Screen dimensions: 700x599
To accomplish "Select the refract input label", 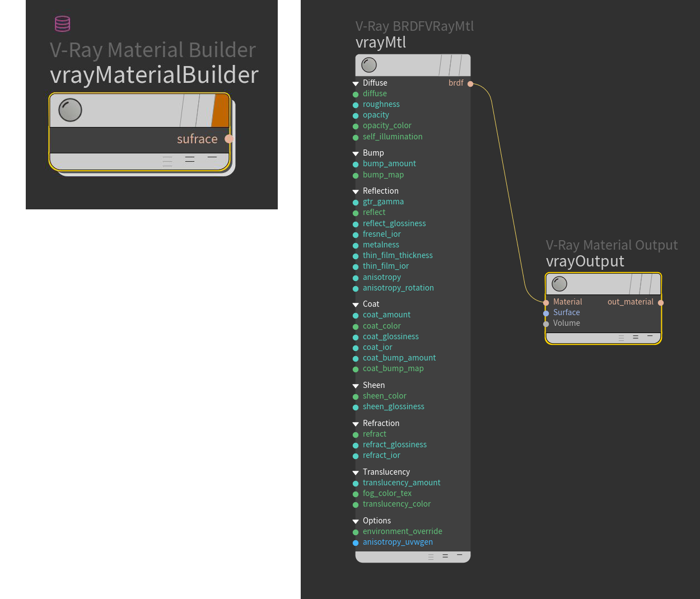I will point(375,434).
